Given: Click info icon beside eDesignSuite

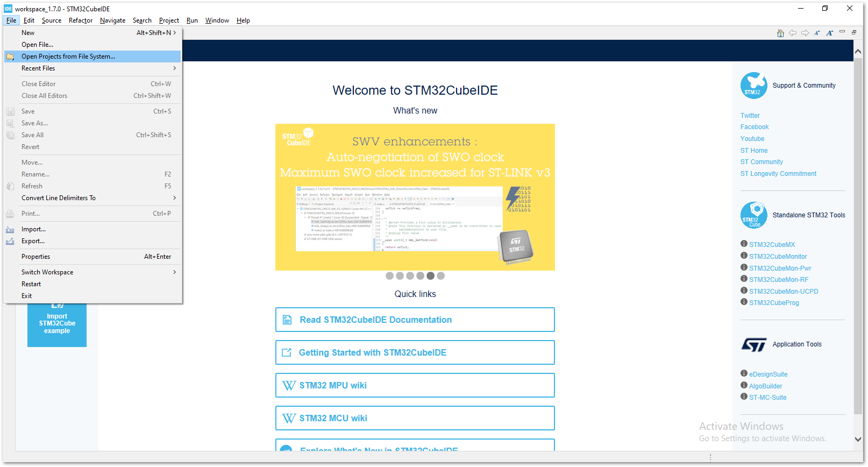Looking at the screenshot, I should 744,373.
